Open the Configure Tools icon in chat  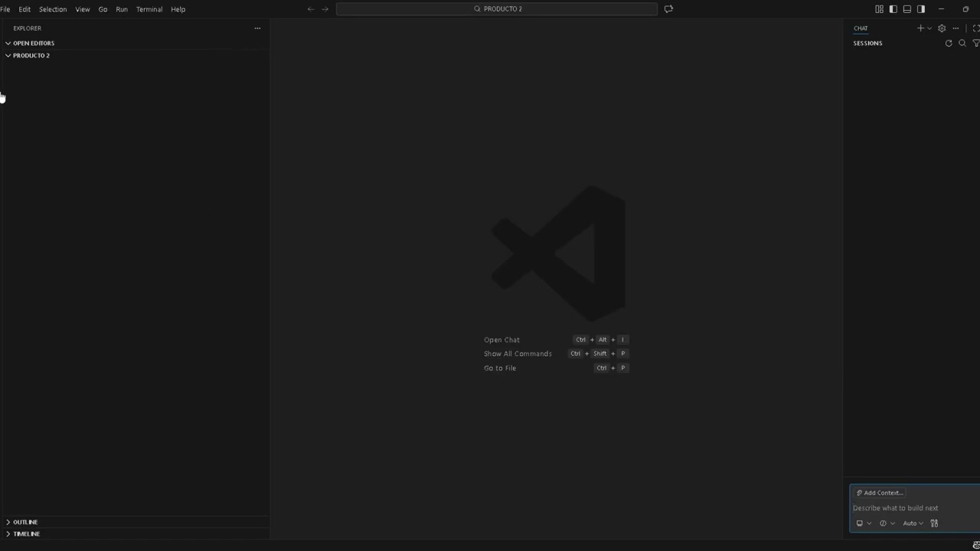(934, 523)
